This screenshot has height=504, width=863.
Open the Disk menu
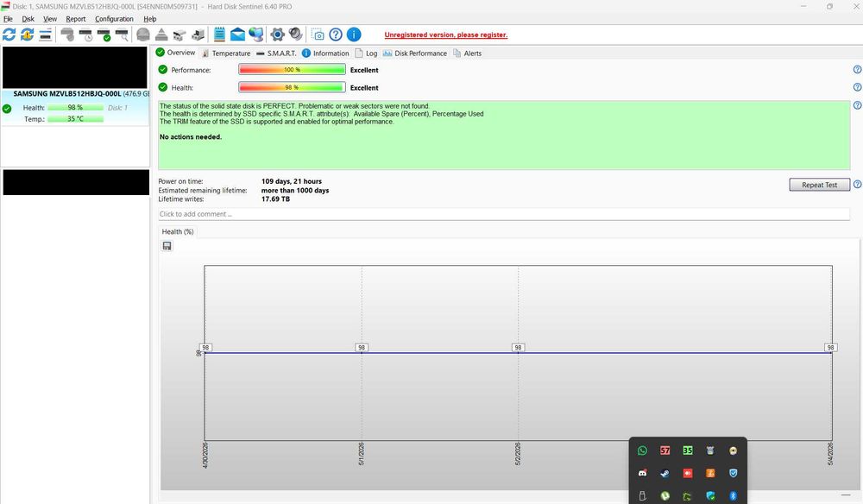[x=28, y=19]
